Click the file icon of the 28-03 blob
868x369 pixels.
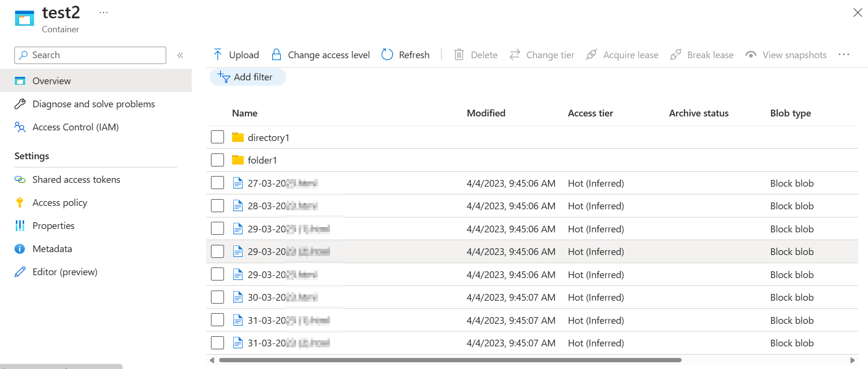pyautogui.click(x=237, y=206)
